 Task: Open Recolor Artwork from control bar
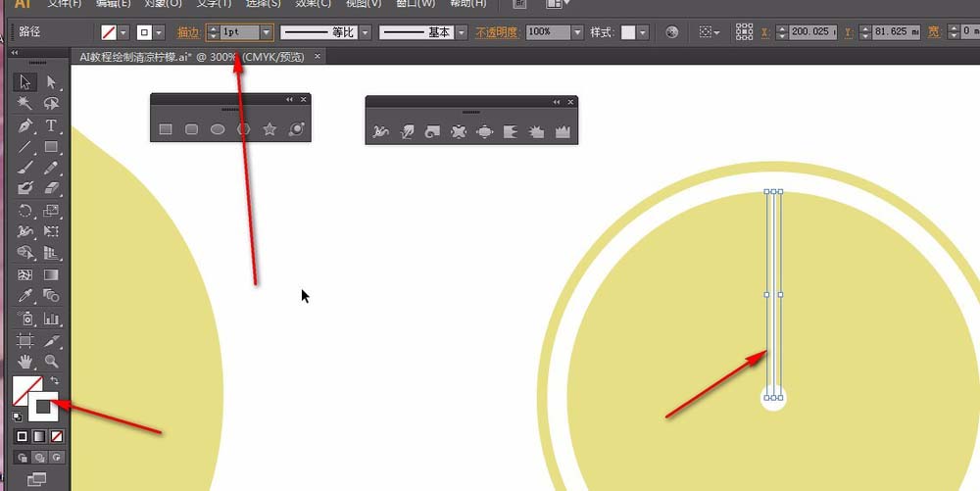click(672, 32)
